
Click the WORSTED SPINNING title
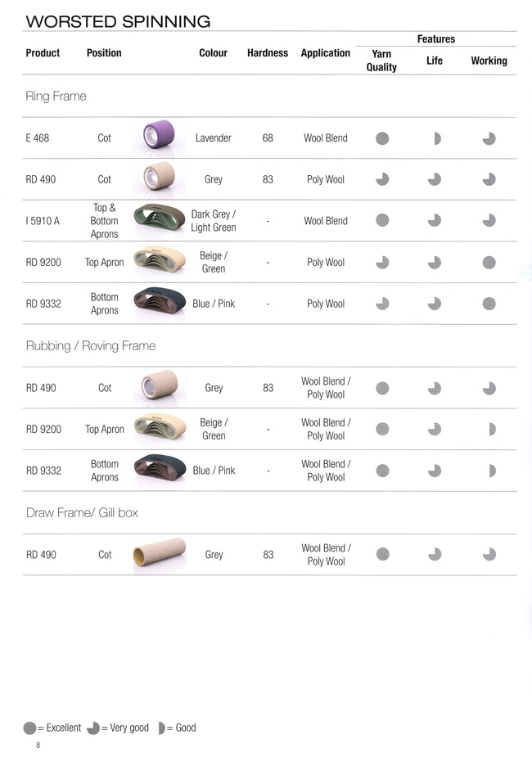click(119, 22)
